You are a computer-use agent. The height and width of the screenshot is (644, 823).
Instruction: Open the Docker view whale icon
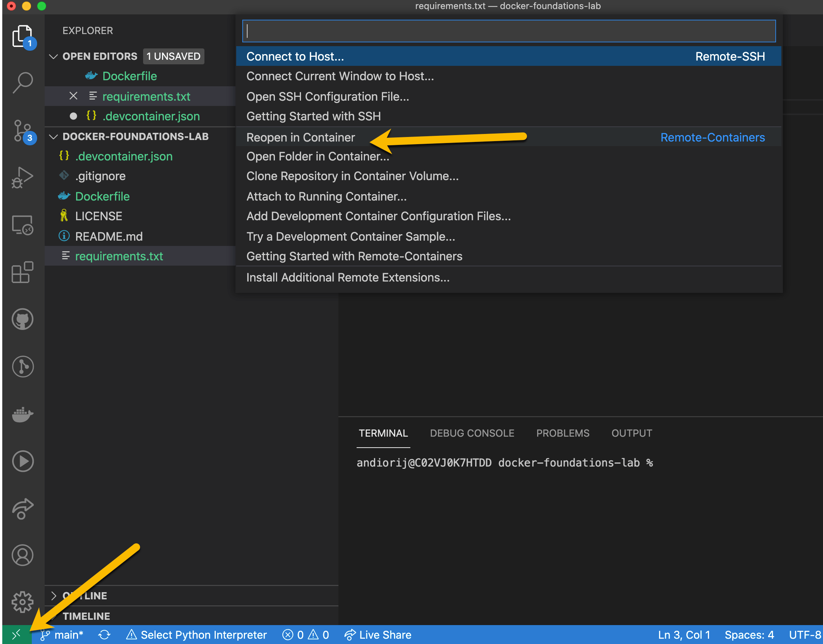coord(23,414)
